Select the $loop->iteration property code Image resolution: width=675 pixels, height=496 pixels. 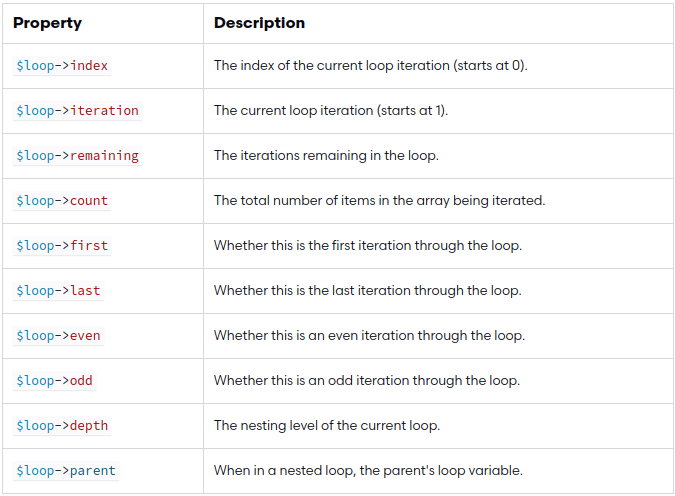point(77,111)
